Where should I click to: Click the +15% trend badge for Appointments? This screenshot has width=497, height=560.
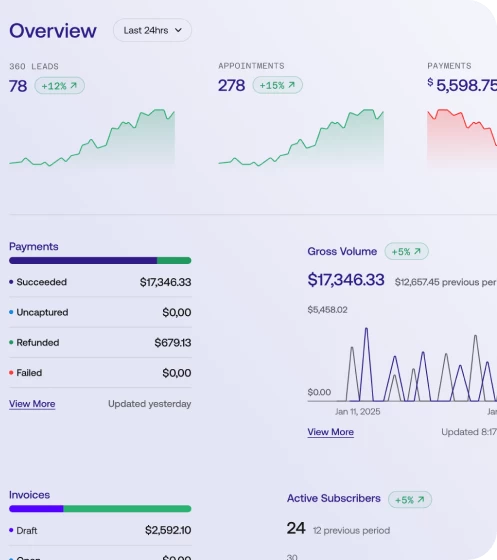click(x=277, y=85)
